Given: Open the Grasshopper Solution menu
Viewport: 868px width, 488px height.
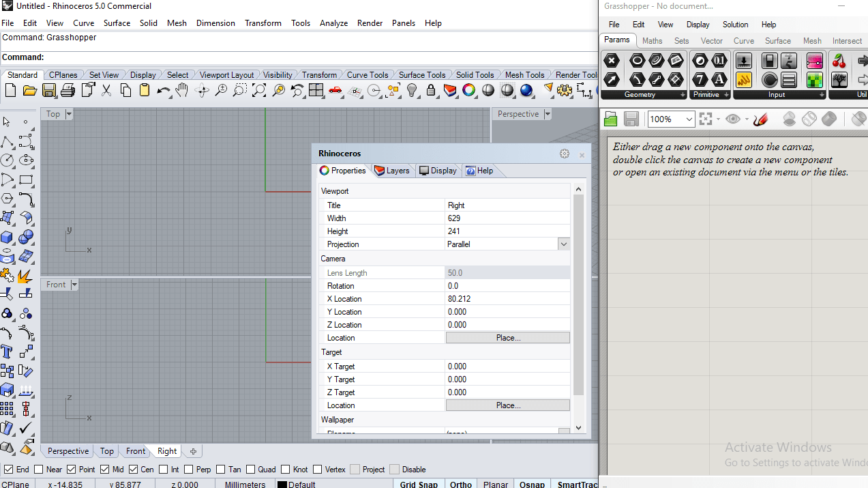Looking at the screenshot, I should pos(735,25).
